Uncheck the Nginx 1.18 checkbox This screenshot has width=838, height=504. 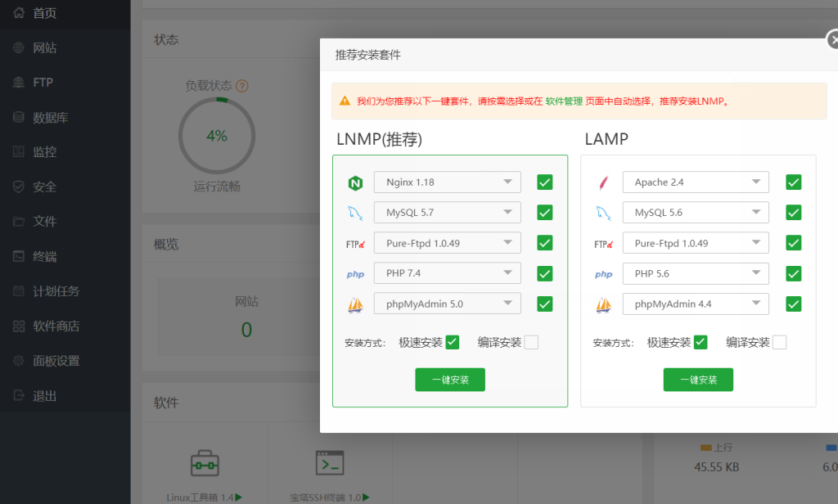tap(544, 182)
